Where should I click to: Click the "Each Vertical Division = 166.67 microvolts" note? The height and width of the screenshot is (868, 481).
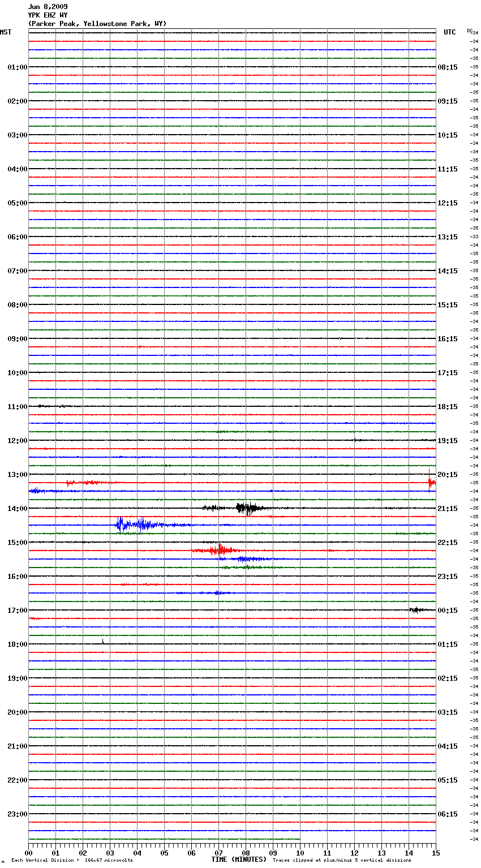pos(72,860)
